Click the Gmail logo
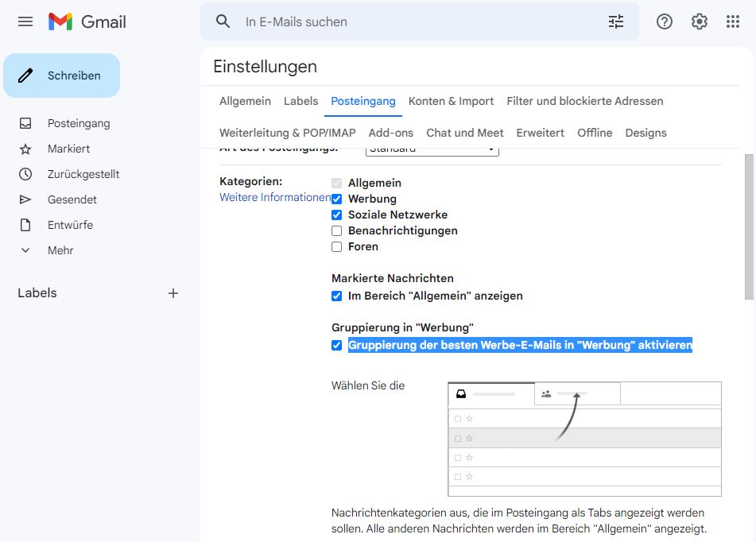Screen dimensions: 756x542 coord(87,21)
